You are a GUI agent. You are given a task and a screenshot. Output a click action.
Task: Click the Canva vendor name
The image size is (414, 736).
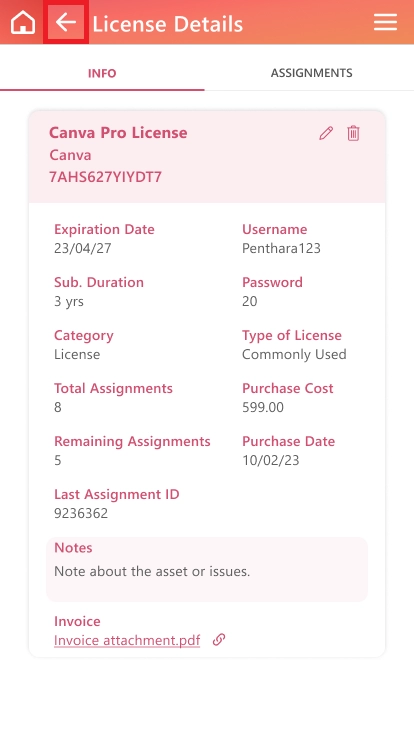pyautogui.click(x=70, y=155)
